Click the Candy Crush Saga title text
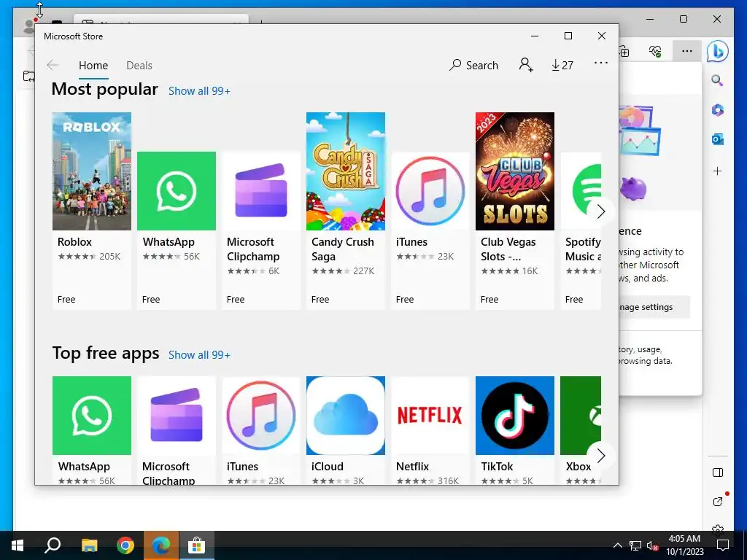Image resolution: width=747 pixels, height=560 pixels. coord(343,249)
